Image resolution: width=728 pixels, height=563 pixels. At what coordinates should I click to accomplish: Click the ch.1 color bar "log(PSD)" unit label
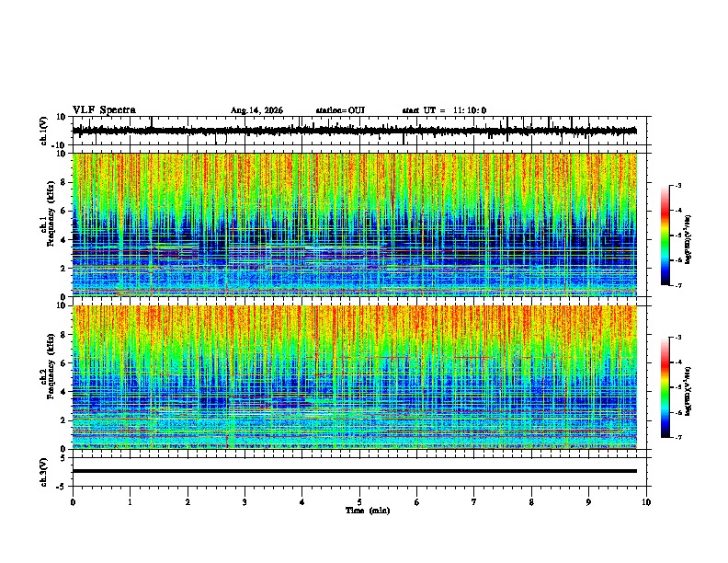(x=688, y=239)
